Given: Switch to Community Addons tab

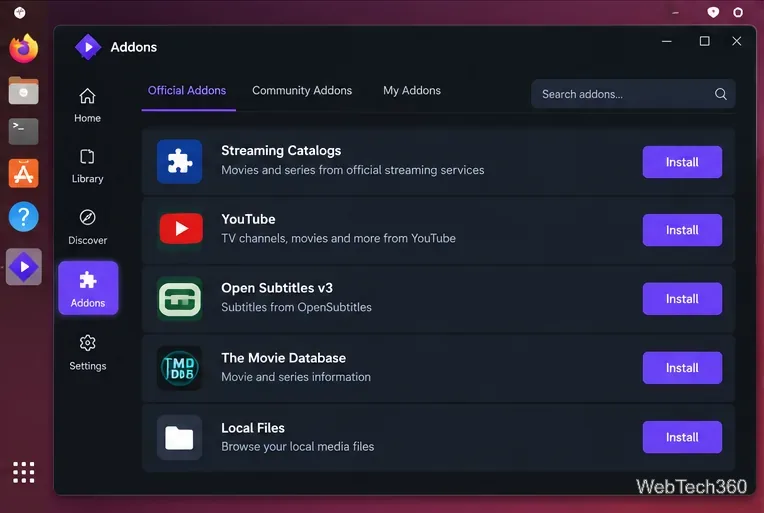Looking at the screenshot, I should click(x=302, y=91).
